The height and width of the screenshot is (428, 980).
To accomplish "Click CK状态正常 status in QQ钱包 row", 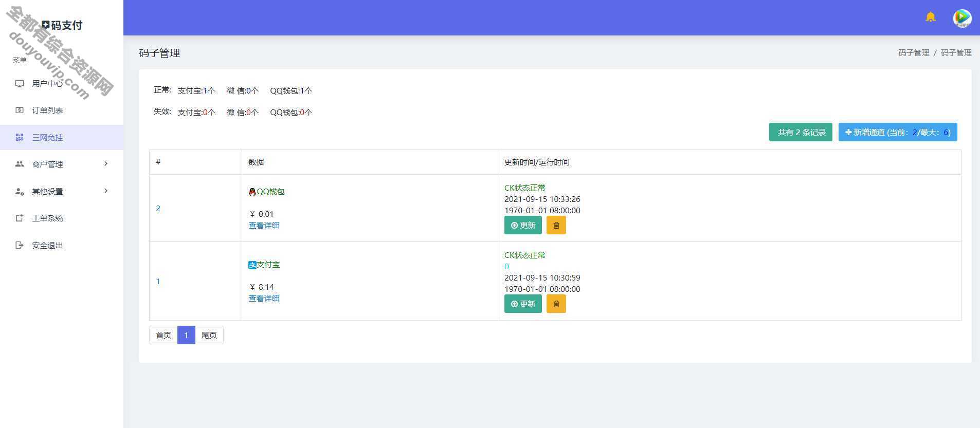I will (x=525, y=188).
